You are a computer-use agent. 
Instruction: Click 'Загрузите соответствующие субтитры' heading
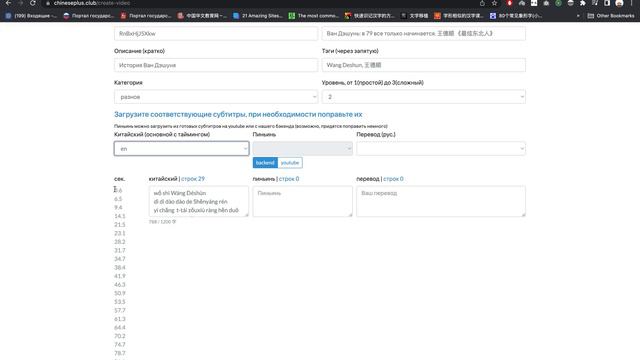point(238,114)
